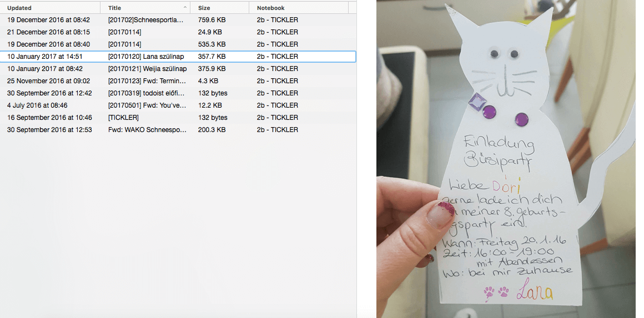Click date "21 December 2016 at 08:15"

pyautogui.click(x=48, y=32)
